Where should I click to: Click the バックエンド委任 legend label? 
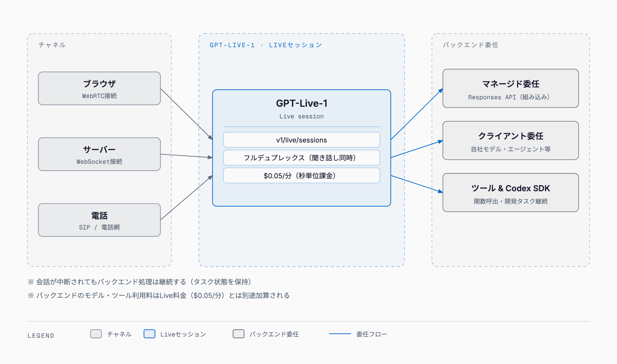coord(274,334)
